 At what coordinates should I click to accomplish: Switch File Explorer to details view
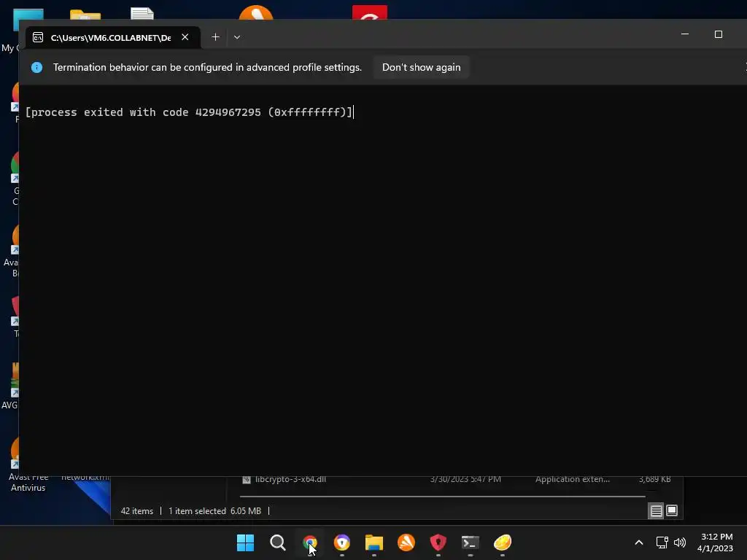tap(656, 511)
